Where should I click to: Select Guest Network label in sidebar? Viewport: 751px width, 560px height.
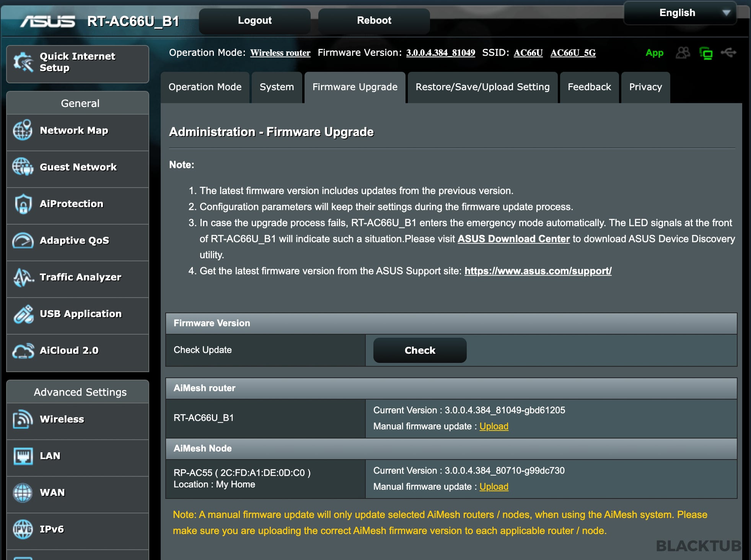pos(78,167)
